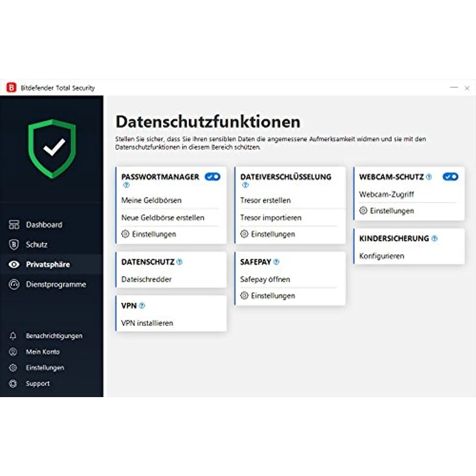Open Datenschutz help question mark

pyautogui.click(x=179, y=262)
